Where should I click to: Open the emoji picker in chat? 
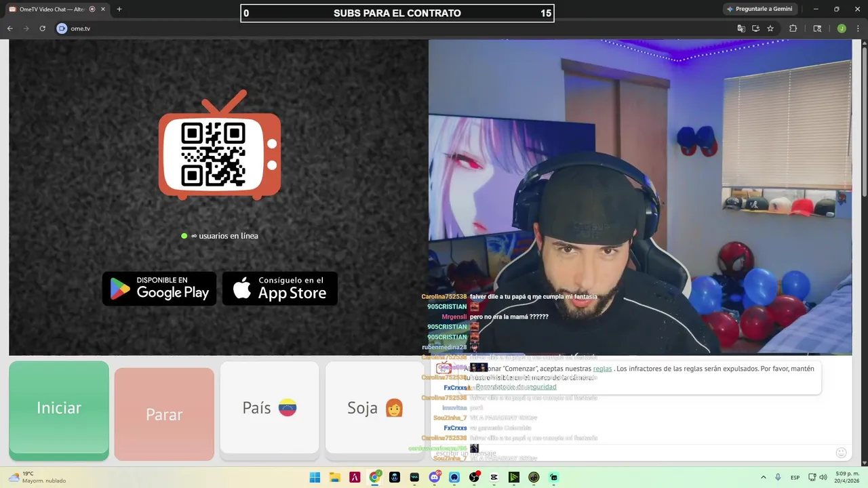841,453
